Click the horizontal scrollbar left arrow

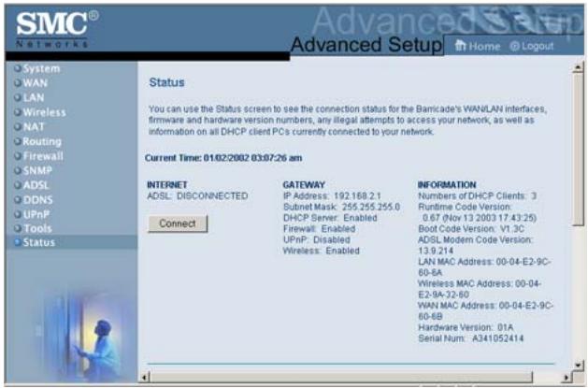(144, 377)
